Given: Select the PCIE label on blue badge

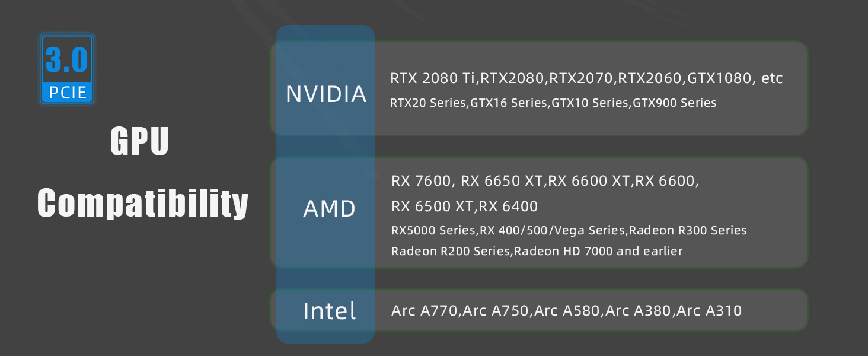Looking at the screenshot, I should (67, 93).
